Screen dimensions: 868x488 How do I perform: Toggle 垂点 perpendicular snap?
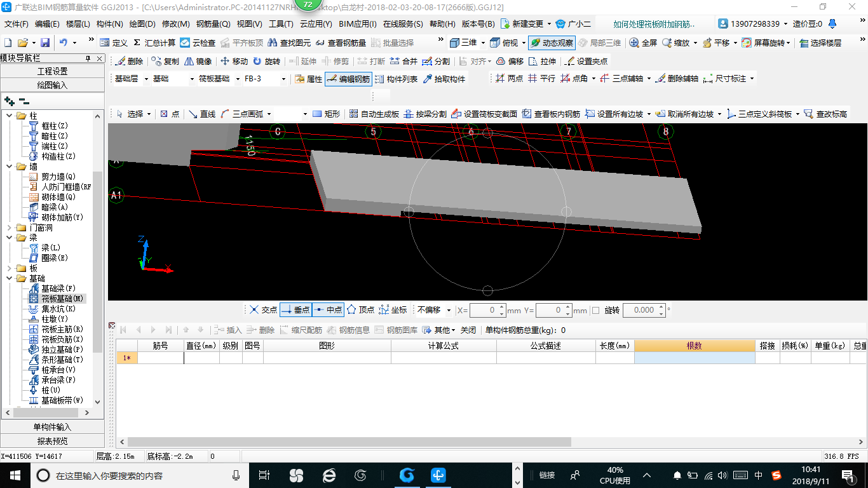295,309
